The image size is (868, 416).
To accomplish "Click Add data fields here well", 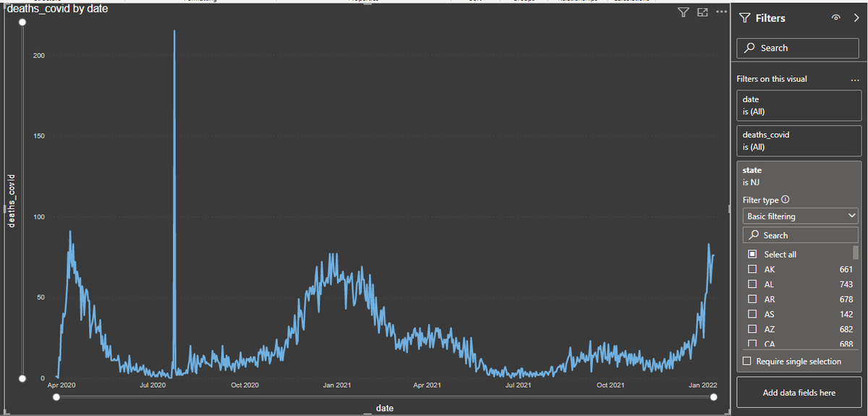I will pos(799,392).
